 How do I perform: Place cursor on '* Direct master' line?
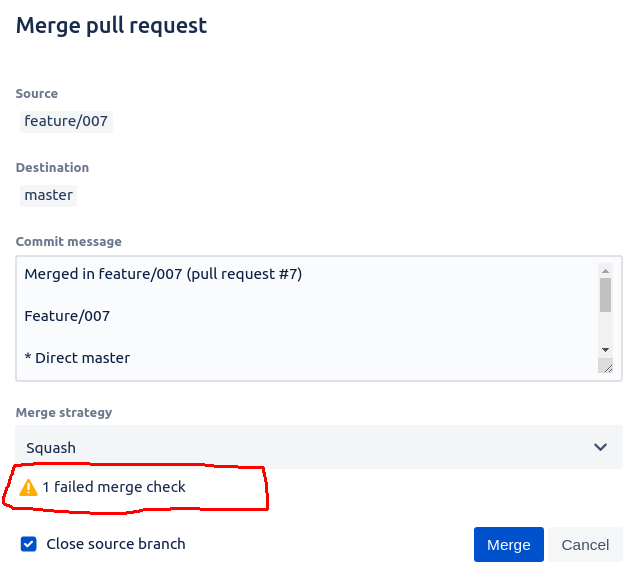coord(77,358)
